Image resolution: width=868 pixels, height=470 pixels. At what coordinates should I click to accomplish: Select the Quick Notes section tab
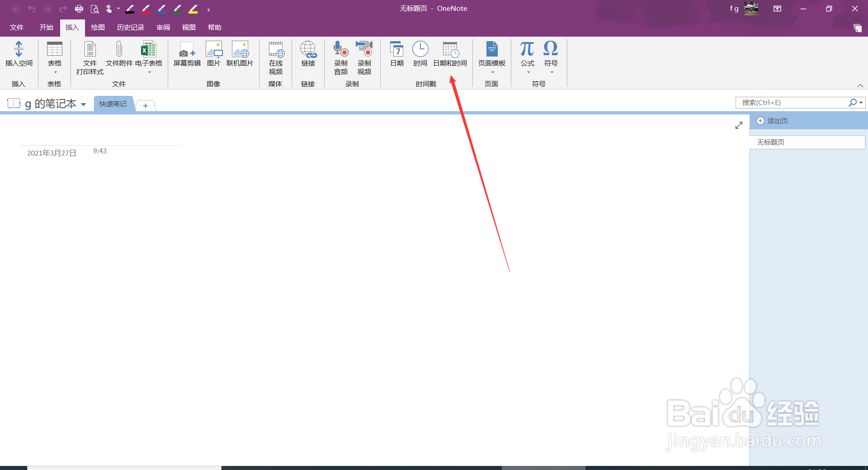point(113,104)
